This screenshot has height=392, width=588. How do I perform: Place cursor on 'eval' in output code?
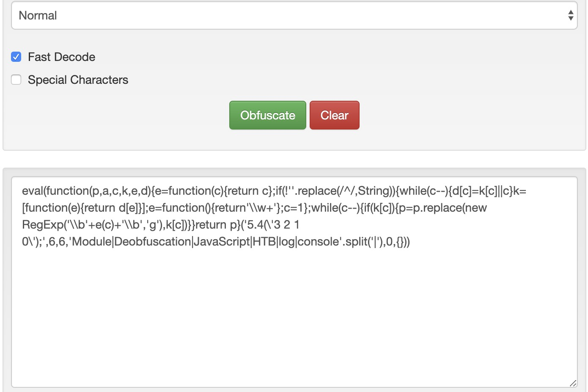33,191
